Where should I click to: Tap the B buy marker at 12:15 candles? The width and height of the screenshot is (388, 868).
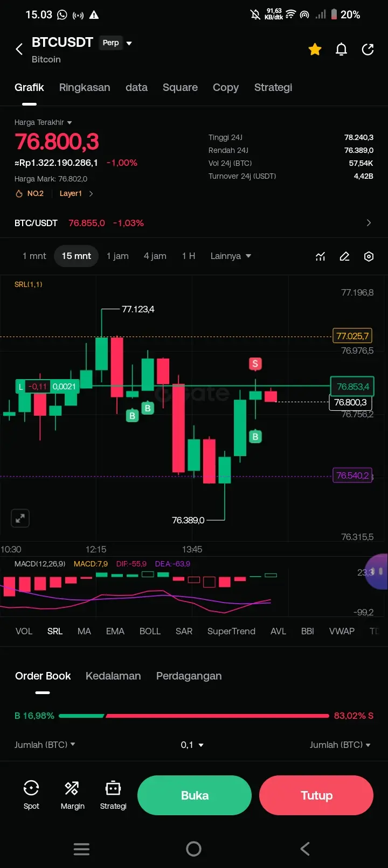[132, 415]
